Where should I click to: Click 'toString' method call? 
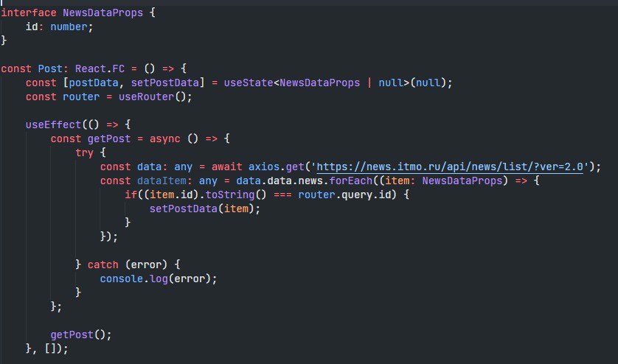(x=230, y=195)
